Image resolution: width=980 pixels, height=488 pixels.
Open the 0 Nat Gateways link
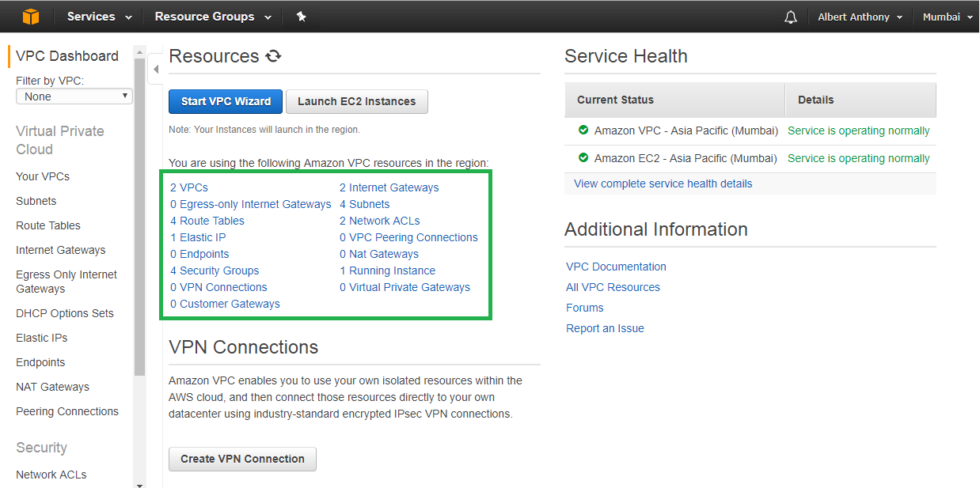tap(379, 254)
